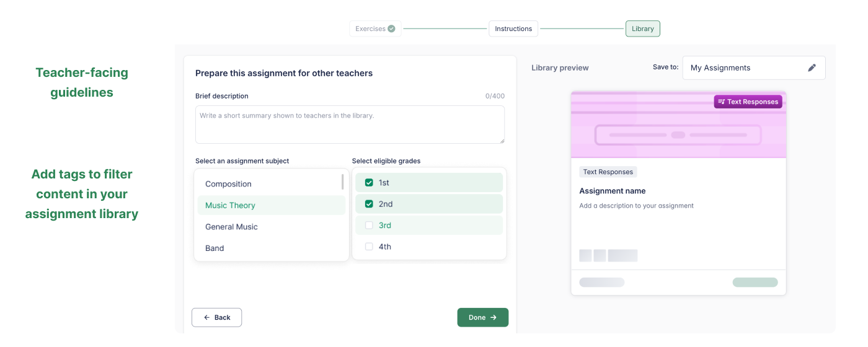This screenshot has height=347, width=868.
Task: Click the green Done button
Action: (482, 317)
